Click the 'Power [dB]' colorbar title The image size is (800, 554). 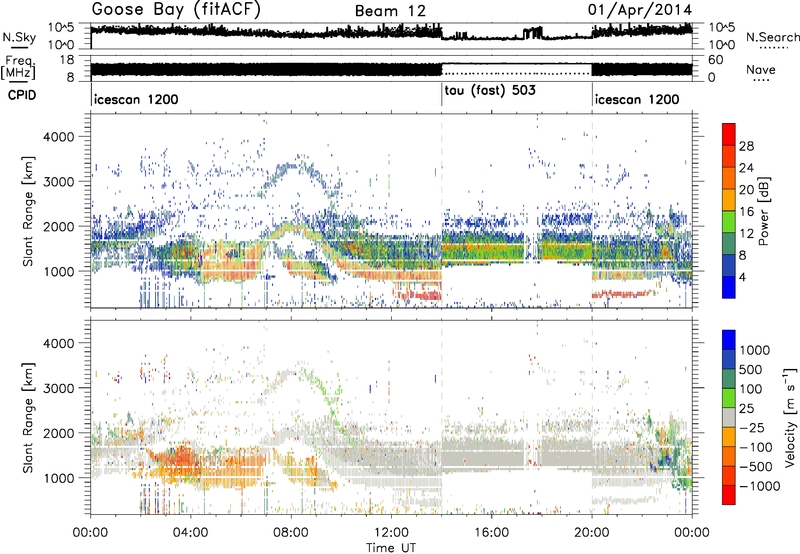(763, 211)
